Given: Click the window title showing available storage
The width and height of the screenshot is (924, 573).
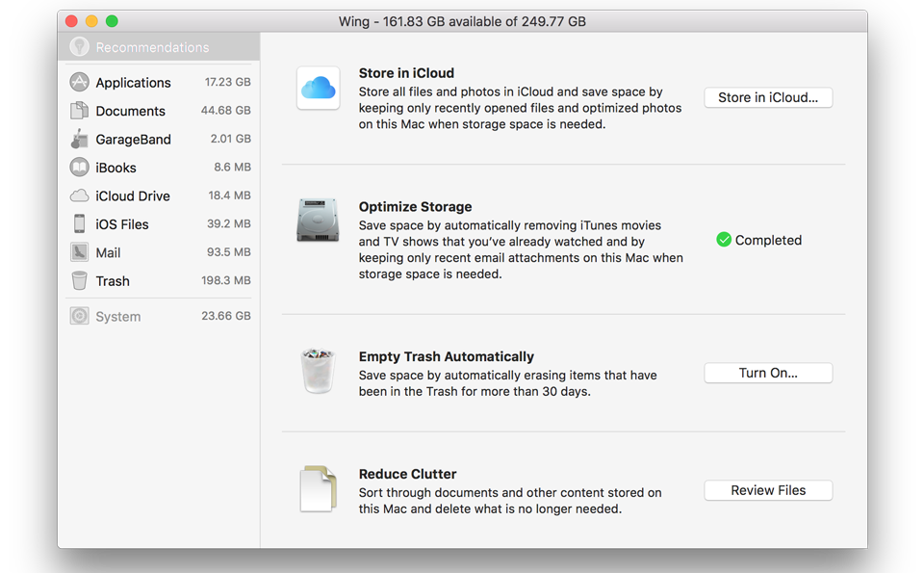Looking at the screenshot, I should 462,21.
